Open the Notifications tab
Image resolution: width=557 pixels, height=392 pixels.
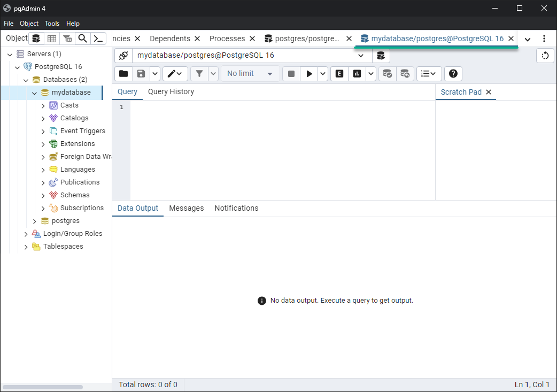tap(237, 208)
